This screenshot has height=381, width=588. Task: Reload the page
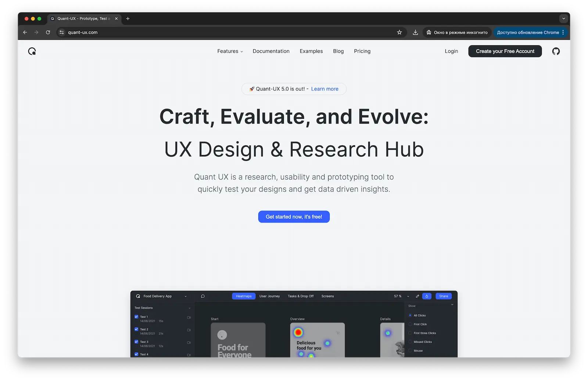(x=48, y=32)
